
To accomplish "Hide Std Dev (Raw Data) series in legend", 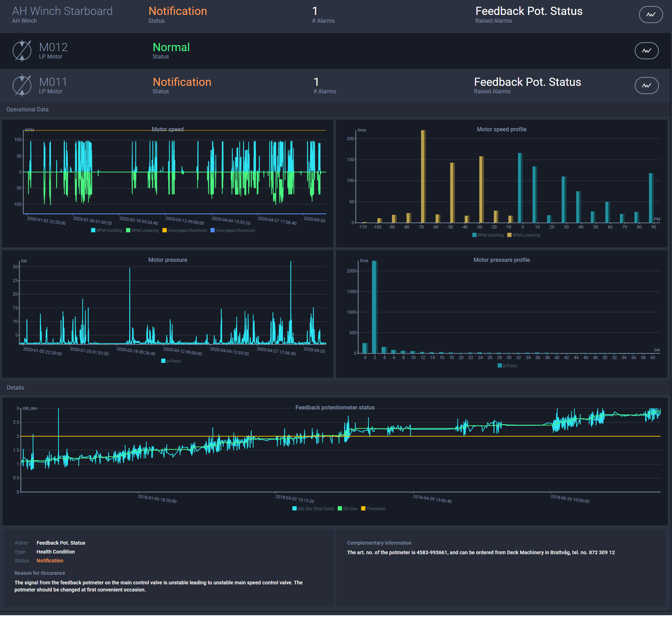I will [313, 509].
